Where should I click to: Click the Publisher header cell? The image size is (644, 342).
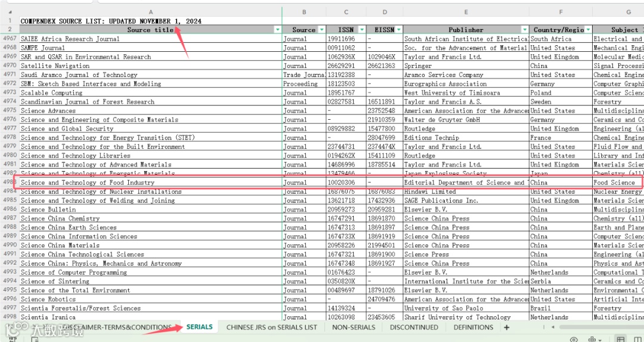tap(466, 30)
